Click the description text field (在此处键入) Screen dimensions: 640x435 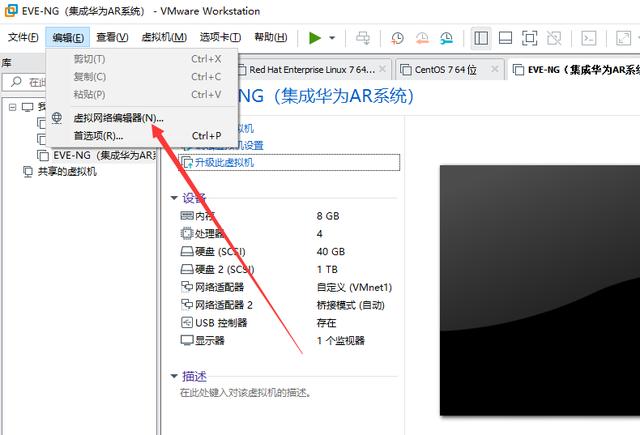(x=246, y=393)
